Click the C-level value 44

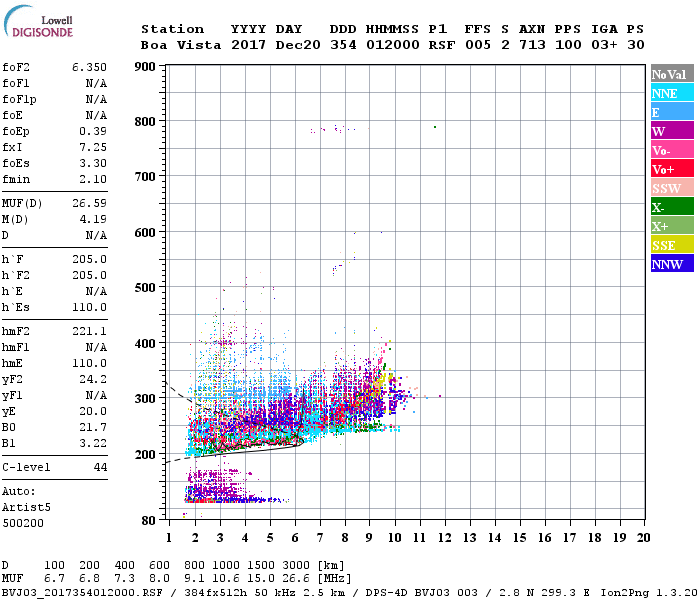[100, 467]
